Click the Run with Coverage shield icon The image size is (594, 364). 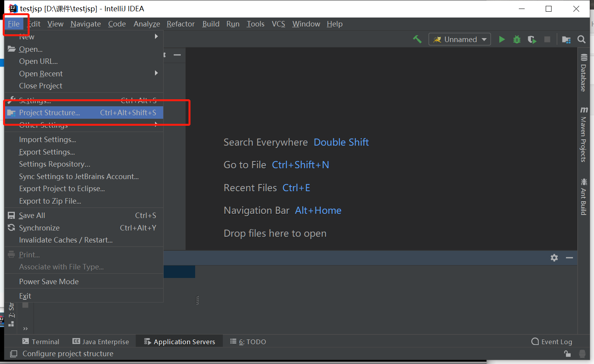(532, 39)
